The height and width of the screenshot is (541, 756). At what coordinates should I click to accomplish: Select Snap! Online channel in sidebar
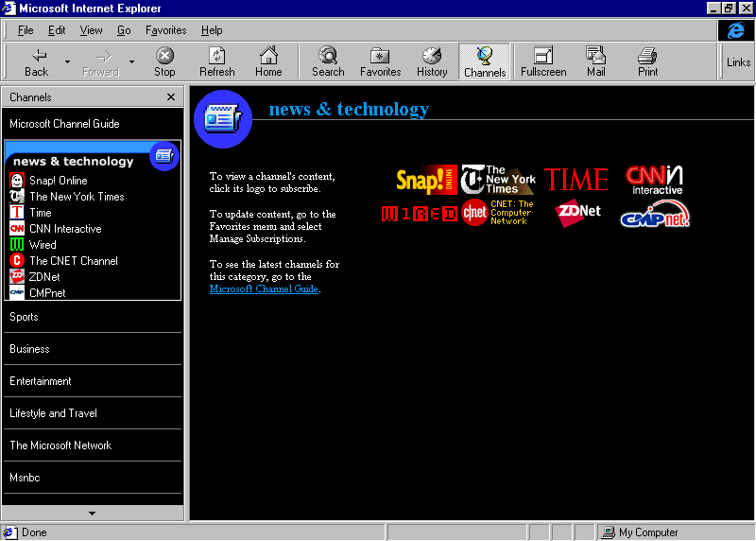59,181
